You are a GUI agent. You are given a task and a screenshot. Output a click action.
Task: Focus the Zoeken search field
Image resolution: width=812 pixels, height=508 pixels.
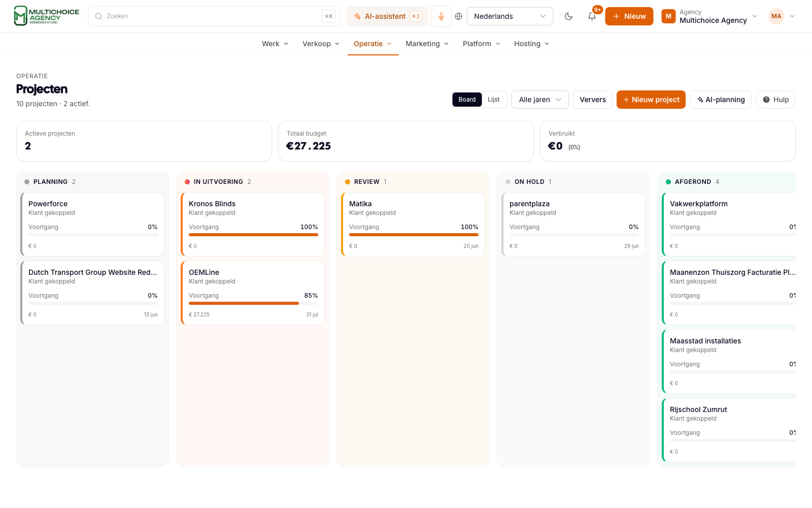214,16
